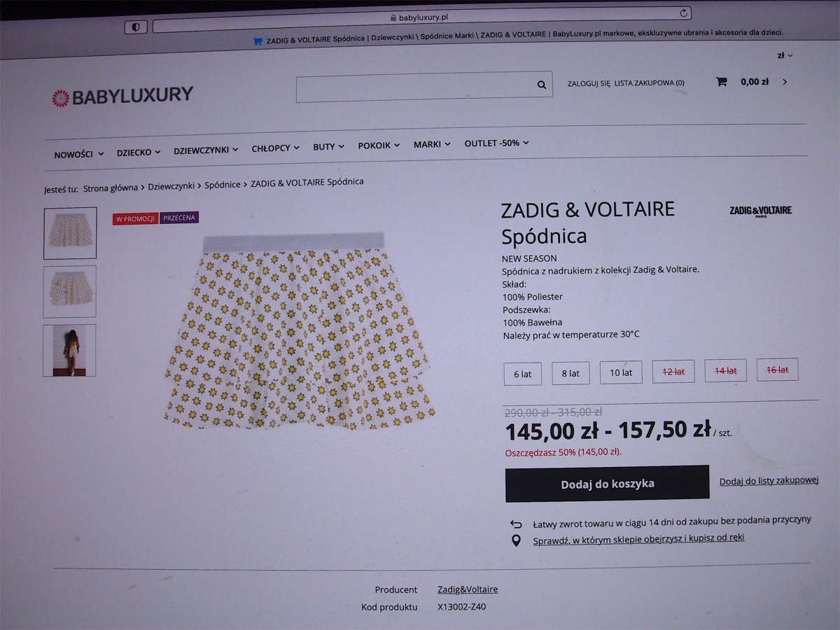The height and width of the screenshot is (630, 840).
Task: Click Dodaj do listy zakupowej link
Action: click(x=769, y=480)
